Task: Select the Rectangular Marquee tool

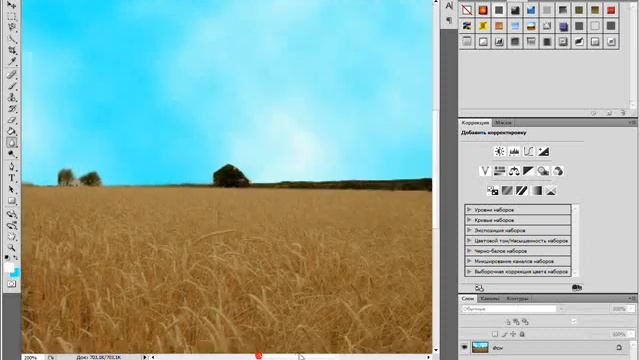Action: [12, 16]
